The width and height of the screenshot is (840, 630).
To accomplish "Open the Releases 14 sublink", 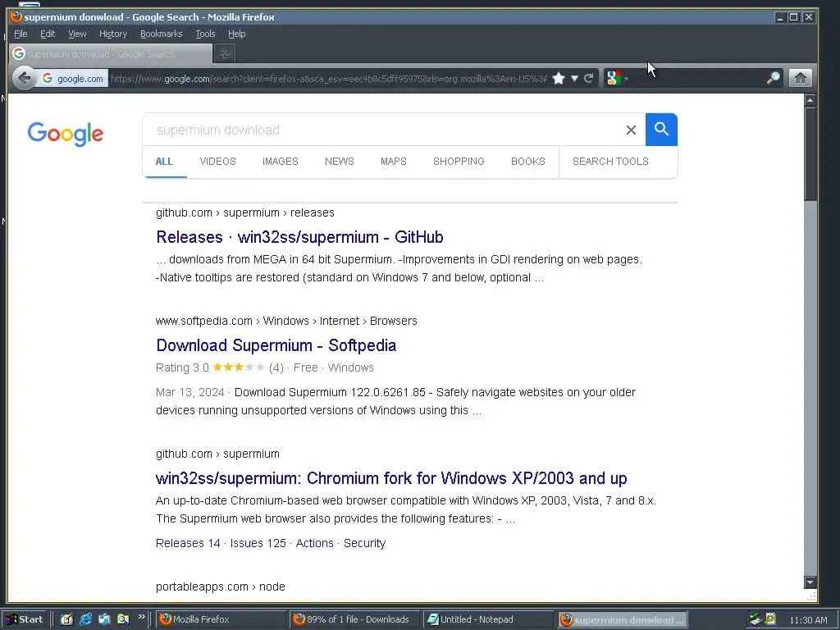I will pos(188,543).
